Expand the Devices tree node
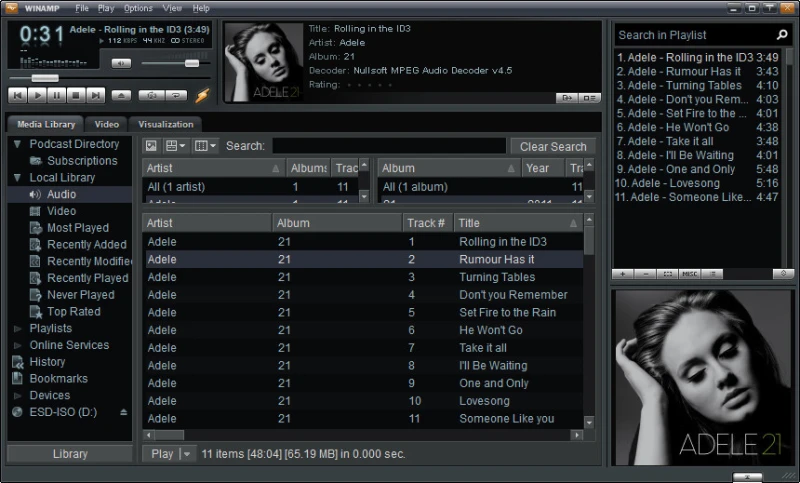Screen dimensions: 800x483 pos(17,396)
